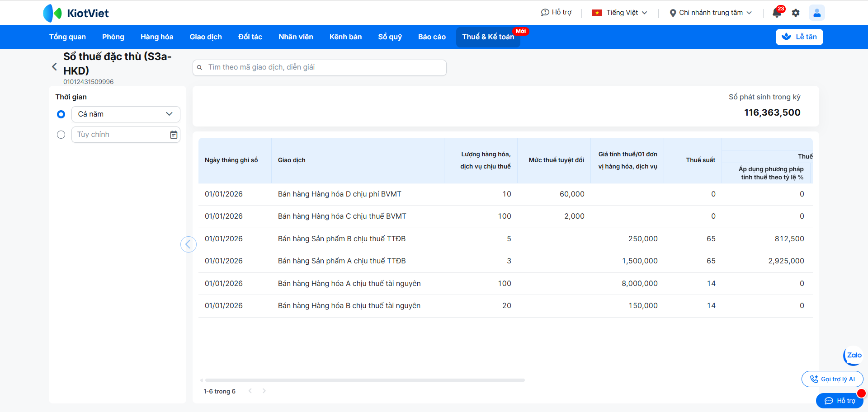Open the 'Thuế & Kế toán' menu

point(488,37)
